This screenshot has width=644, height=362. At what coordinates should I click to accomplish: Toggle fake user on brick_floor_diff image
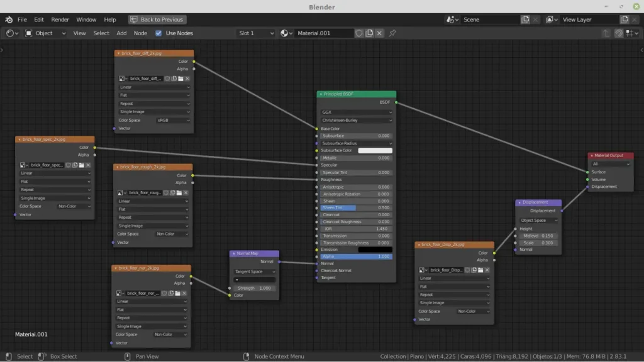click(167, 79)
